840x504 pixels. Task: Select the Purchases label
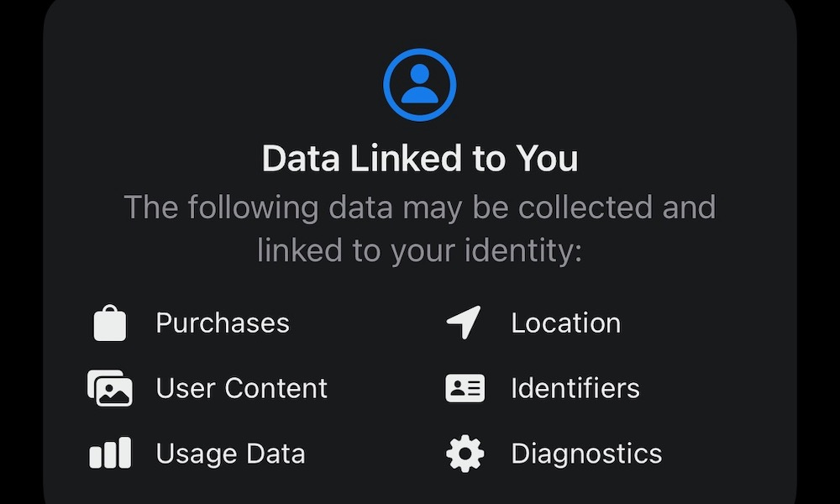[223, 323]
